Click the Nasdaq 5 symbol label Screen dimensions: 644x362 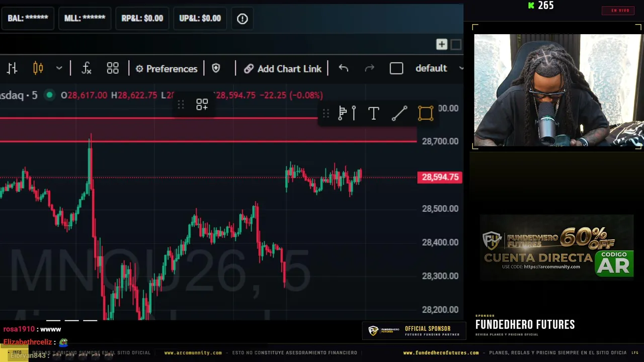19,95
